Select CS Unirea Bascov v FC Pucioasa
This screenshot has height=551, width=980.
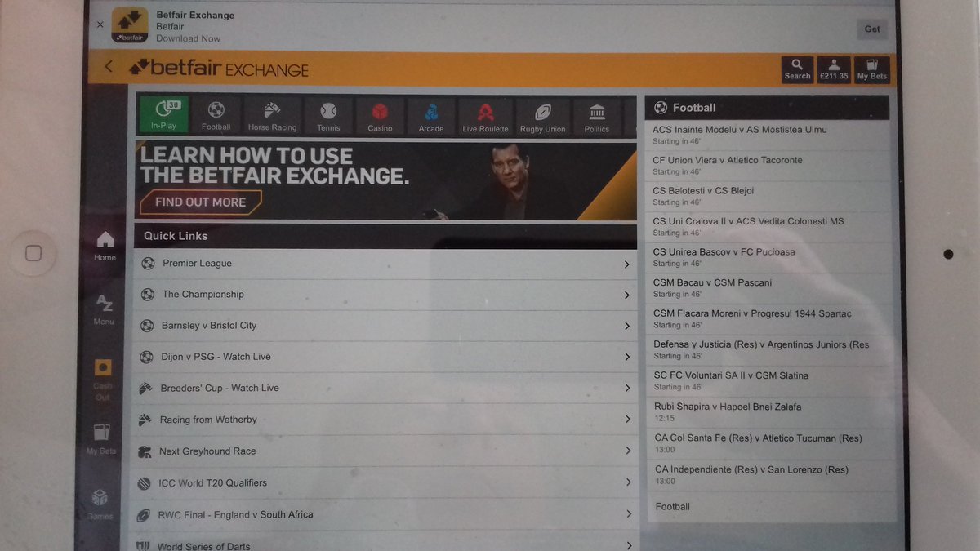click(x=768, y=257)
